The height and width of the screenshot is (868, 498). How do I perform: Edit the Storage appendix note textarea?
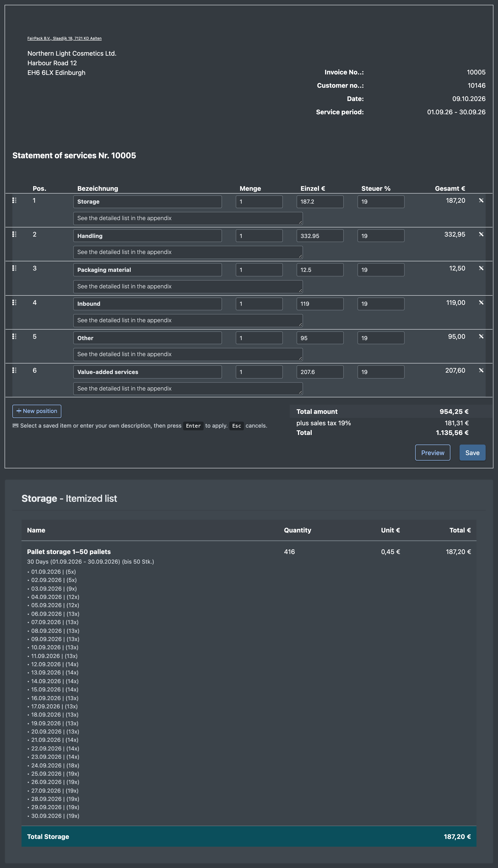[188, 218]
